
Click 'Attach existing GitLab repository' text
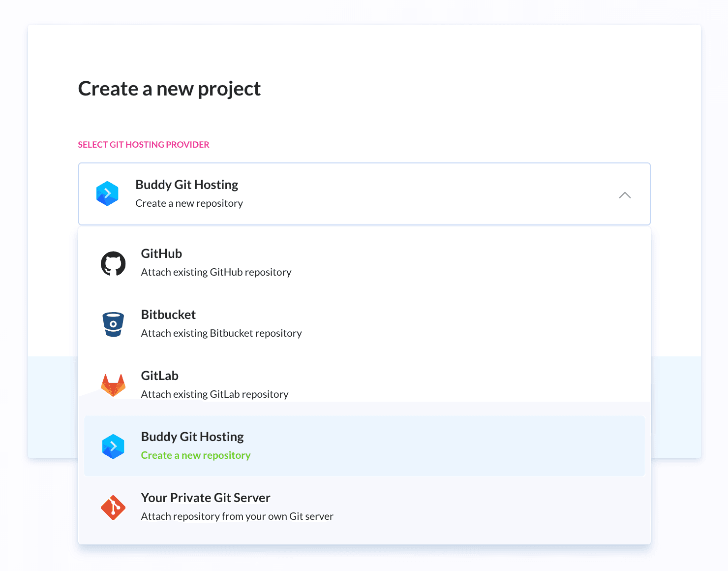point(214,394)
